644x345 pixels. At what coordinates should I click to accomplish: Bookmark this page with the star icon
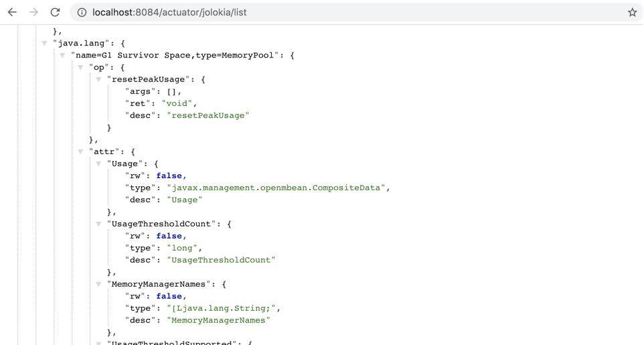click(x=631, y=12)
